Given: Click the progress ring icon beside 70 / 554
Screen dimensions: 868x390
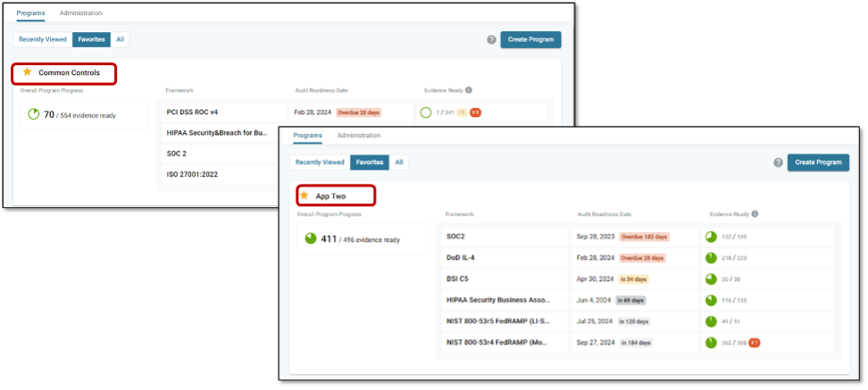Looking at the screenshot, I should pos(33,114).
